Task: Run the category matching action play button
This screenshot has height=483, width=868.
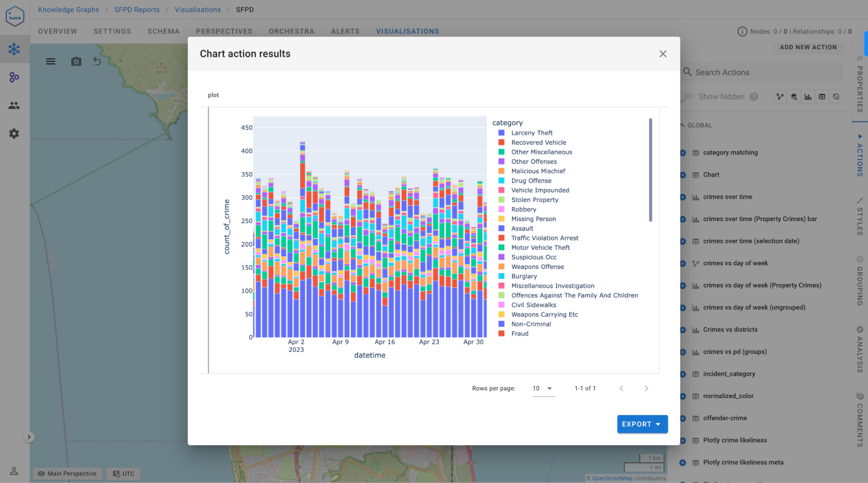Action: pos(683,153)
